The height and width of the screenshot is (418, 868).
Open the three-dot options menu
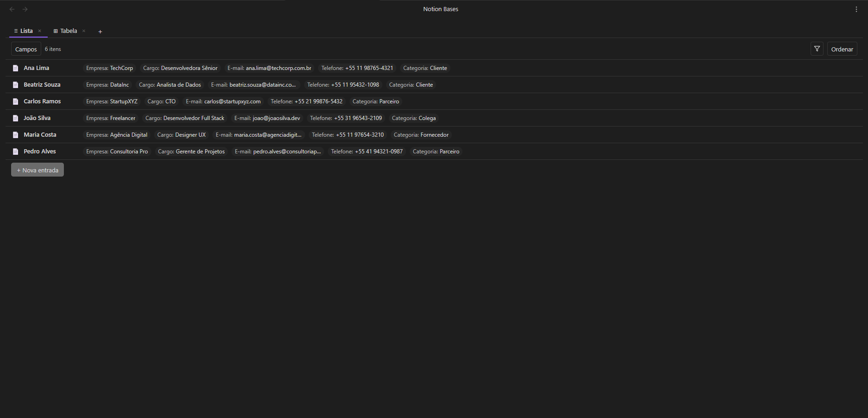tap(856, 9)
